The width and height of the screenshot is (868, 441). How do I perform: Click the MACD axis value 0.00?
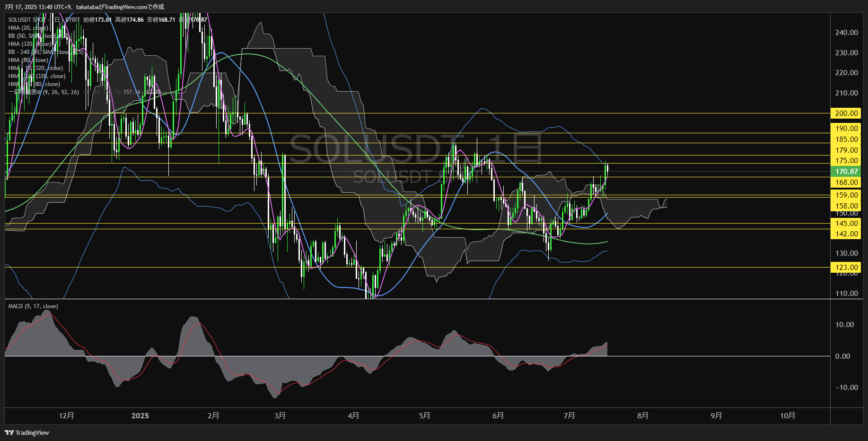pyautogui.click(x=842, y=356)
